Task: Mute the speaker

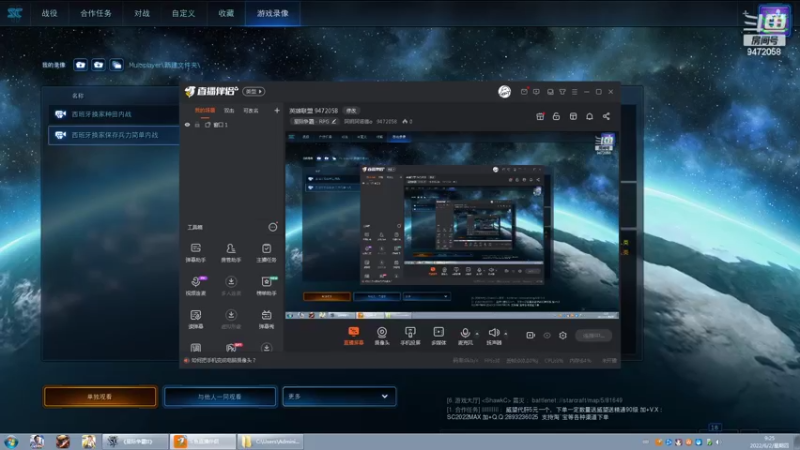Action: [493, 335]
